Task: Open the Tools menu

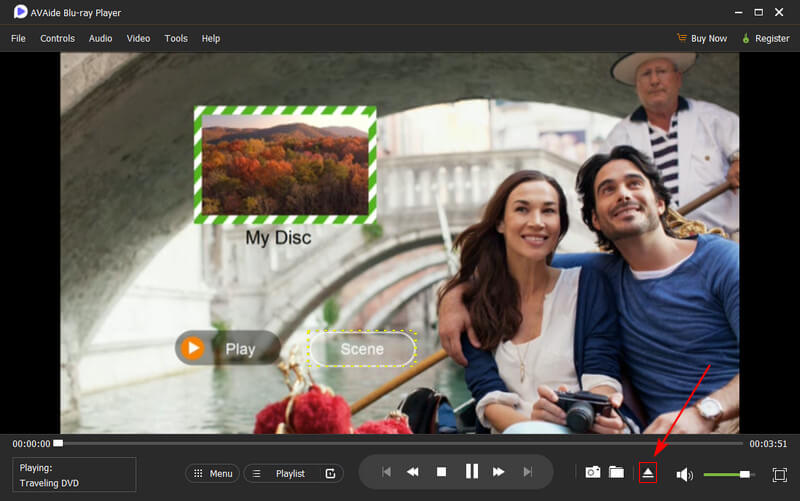Action: [x=176, y=38]
